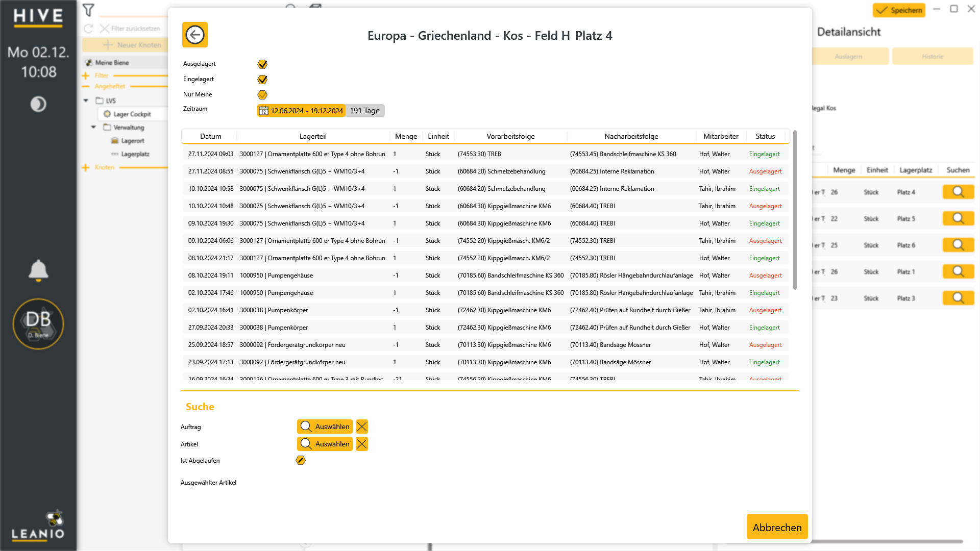Viewport: 980px width, 551px height.
Task: Open the notifications bell
Action: click(x=38, y=270)
